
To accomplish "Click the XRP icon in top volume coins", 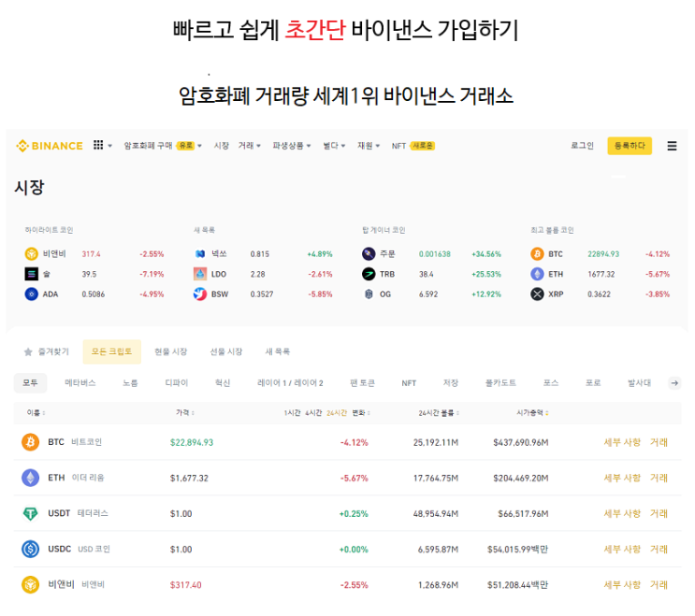I will (x=537, y=294).
